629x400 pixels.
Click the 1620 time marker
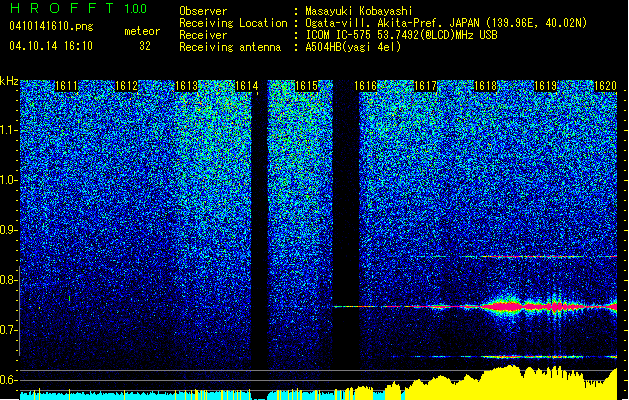tap(605, 86)
